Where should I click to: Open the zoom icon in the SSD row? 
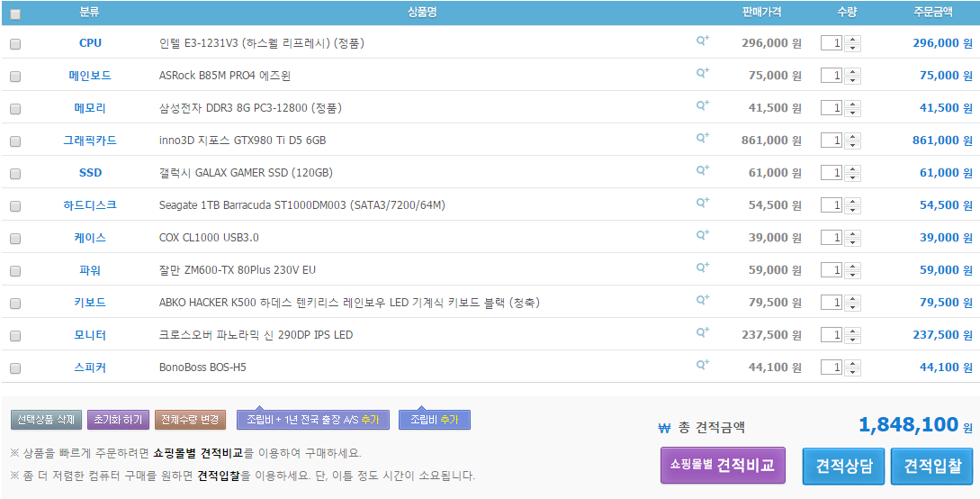(x=703, y=171)
